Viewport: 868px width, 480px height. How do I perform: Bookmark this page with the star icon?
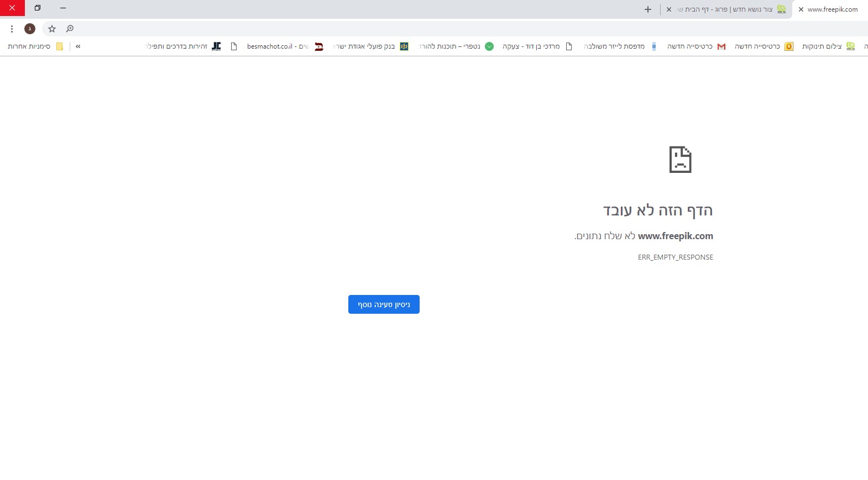click(52, 29)
